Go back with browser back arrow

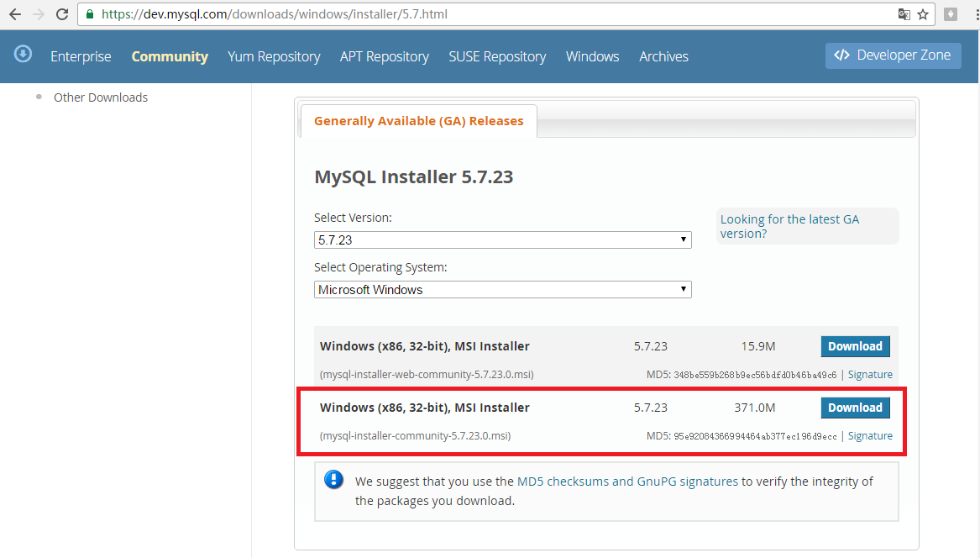[15, 13]
